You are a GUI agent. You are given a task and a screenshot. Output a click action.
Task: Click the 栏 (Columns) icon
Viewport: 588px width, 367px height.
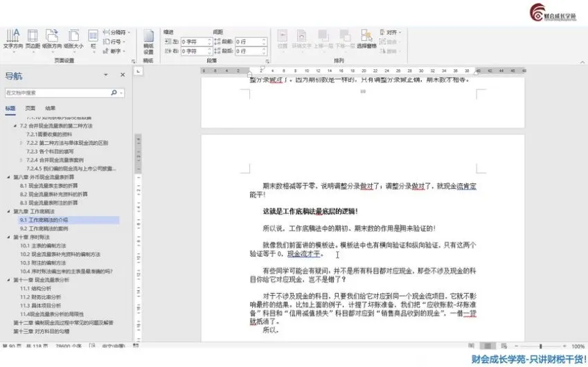pyautogui.click(x=93, y=37)
